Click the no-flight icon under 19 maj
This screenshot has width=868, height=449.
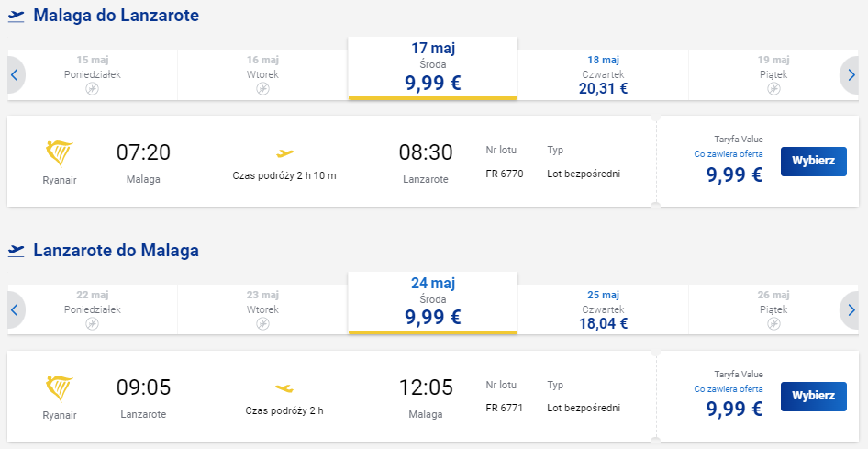pyautogui.click(x=773, y=88)
